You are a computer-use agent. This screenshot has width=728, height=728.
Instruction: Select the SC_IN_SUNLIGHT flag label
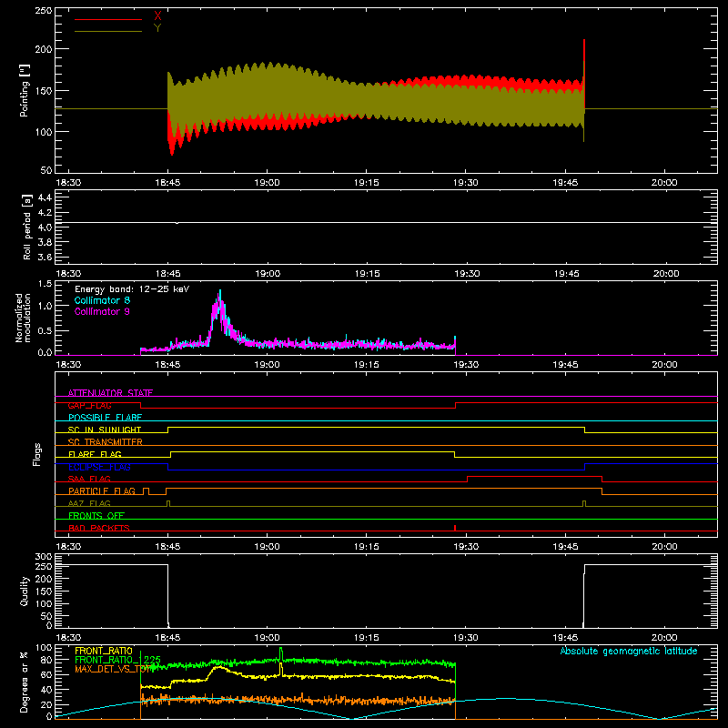tap(105, 430)
